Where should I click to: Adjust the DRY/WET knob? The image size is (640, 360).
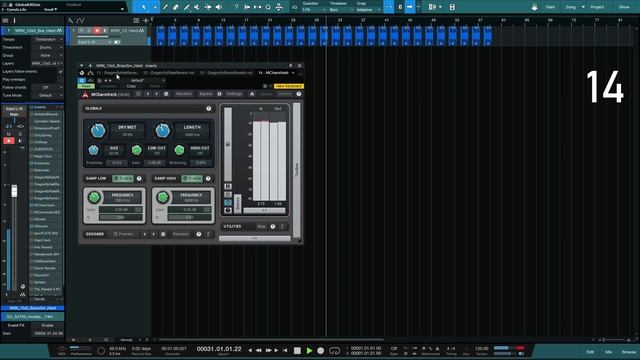pyautogui.click(x=98, y=131)
